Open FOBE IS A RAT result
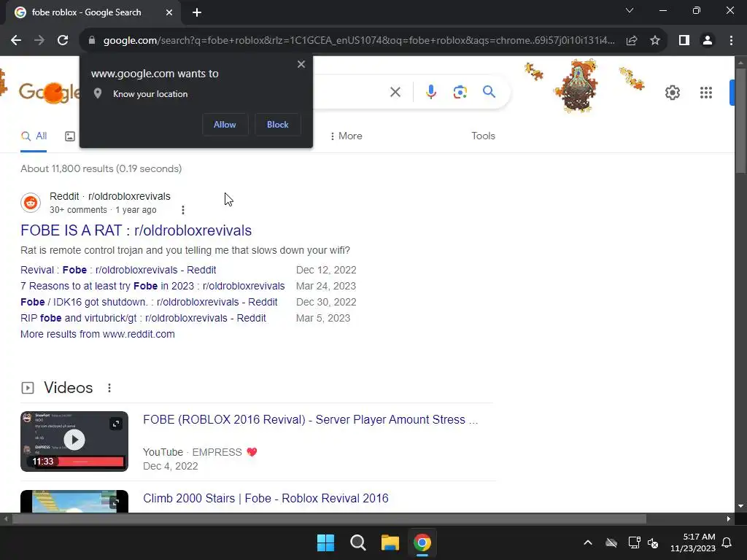Image resolution: width=747 pixels, height=560 pixels. pos(136,230)
